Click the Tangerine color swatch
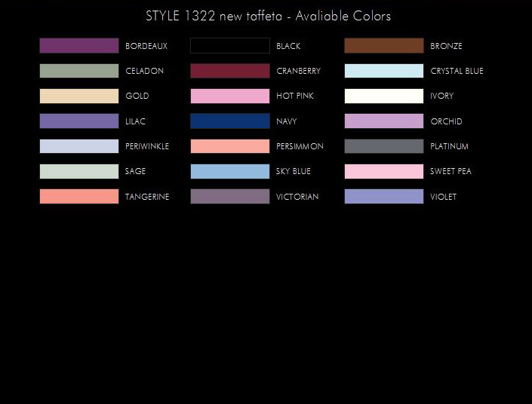 point(79,196)
